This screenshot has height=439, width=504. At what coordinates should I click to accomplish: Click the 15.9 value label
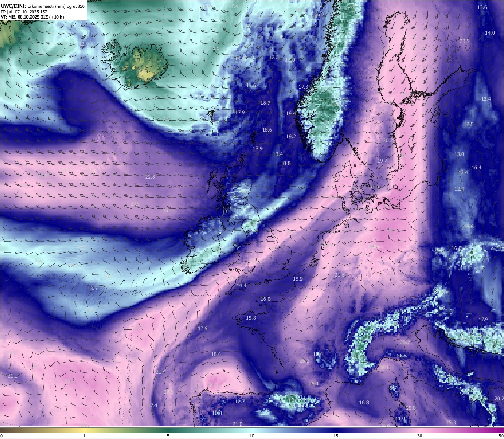pos(298,279)
